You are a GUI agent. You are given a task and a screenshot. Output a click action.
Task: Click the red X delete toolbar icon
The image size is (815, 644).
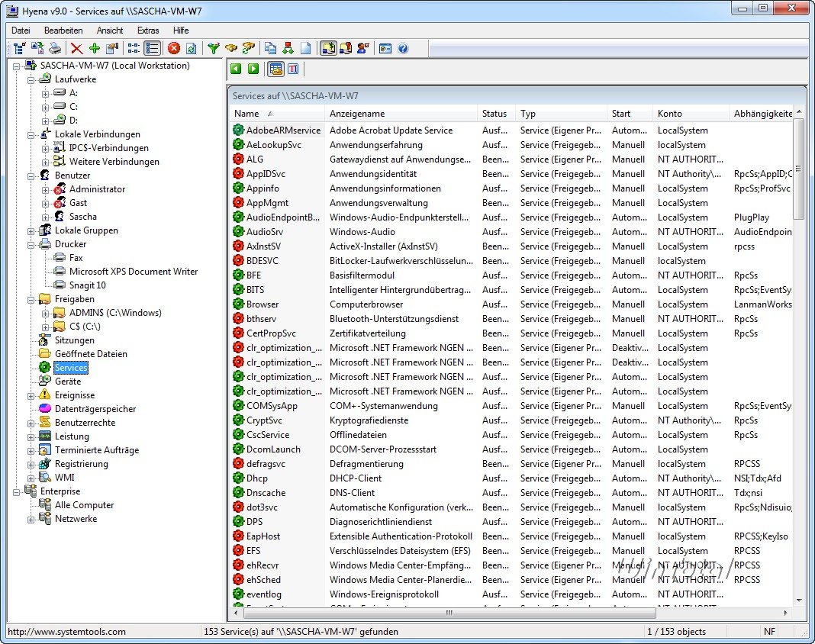(76, 48)
